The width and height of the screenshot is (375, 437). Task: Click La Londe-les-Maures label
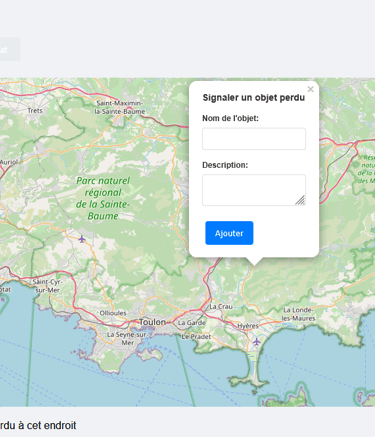click(299, 314)
